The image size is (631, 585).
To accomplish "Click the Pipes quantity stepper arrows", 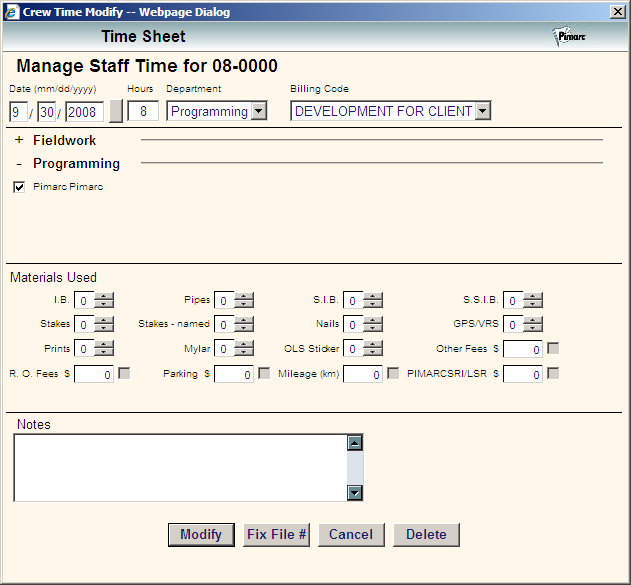I will click(244, 300).
